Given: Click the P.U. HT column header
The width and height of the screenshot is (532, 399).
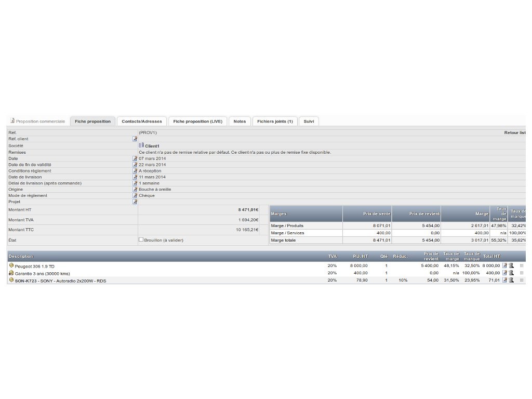Looking at the screenshot, I should click(x=361, y=256).
